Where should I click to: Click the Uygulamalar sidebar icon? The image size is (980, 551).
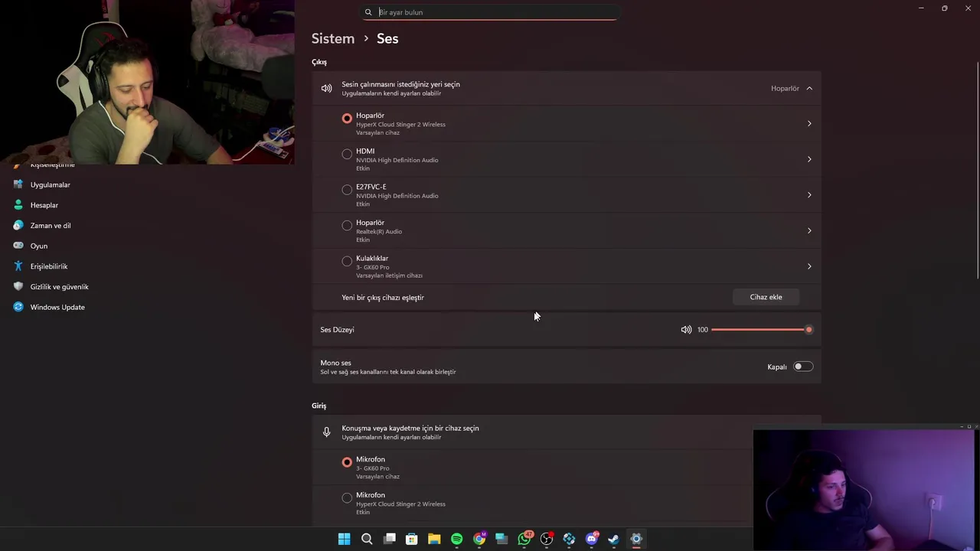tap(18, 184)
